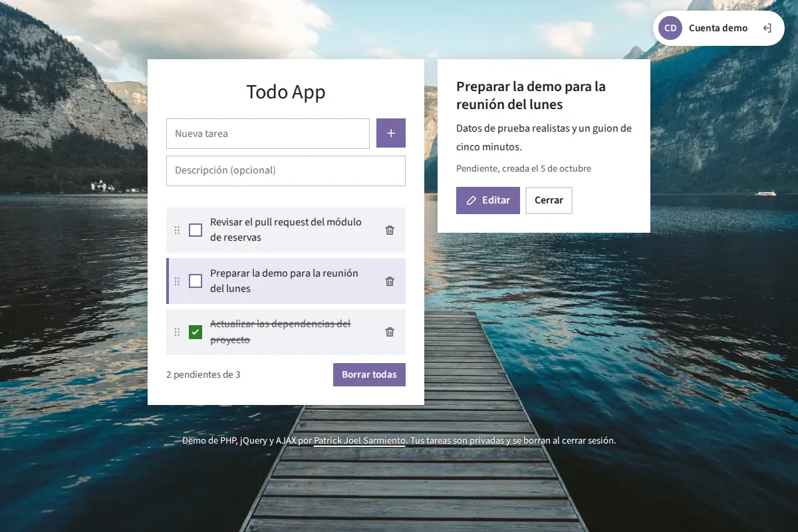This screenshot has width=798, height=532.
Task: Click drag handle of 'Preparar la demo' task
Action: (x=177, y=281)
